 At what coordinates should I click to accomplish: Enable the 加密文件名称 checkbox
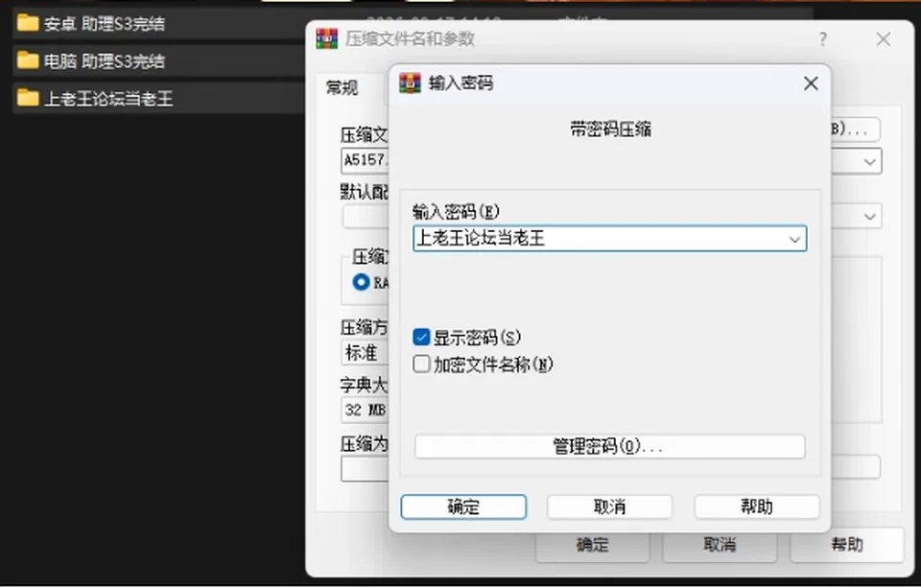[x=421, y=365]
